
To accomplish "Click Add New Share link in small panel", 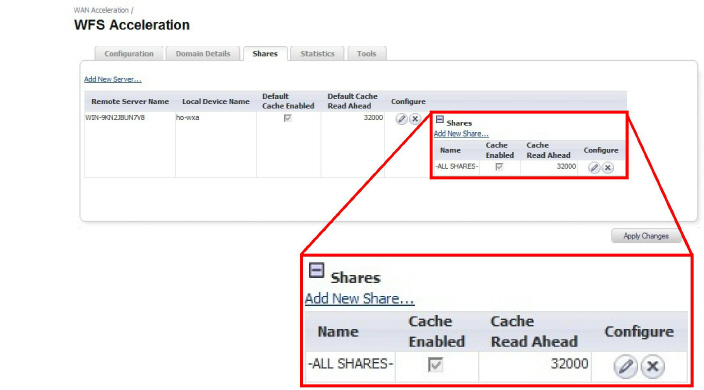I will pyautogui.click(x=461, y=134).
